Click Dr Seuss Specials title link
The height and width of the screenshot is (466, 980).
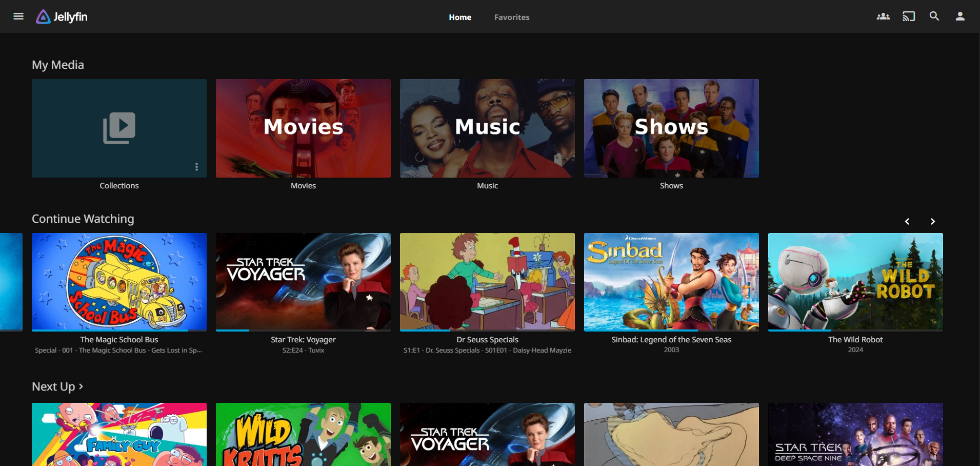tap(487, 340)
